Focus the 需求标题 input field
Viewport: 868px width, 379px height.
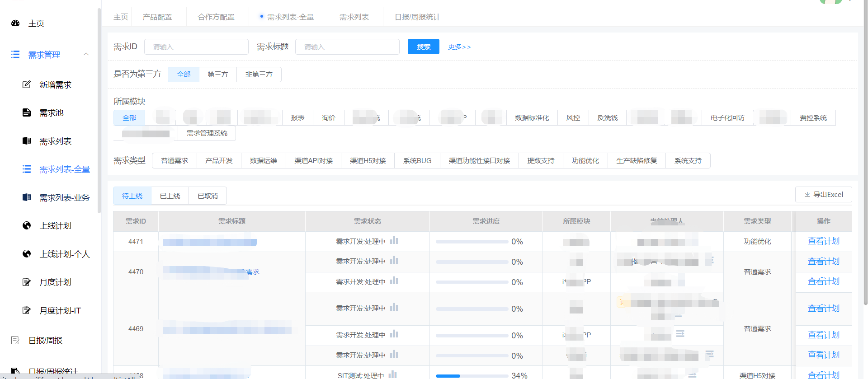click(x=347, y=47)
